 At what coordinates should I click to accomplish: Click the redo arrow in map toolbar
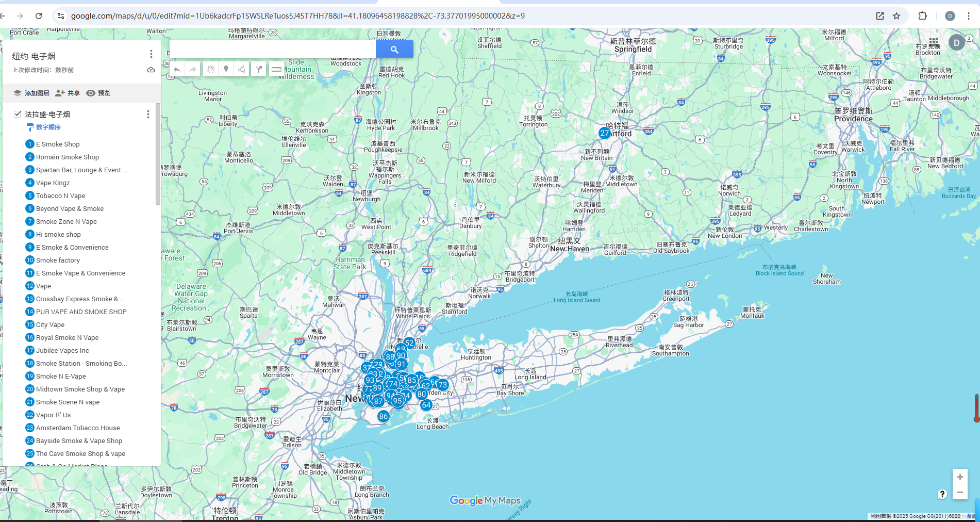(x=193, y=70)
